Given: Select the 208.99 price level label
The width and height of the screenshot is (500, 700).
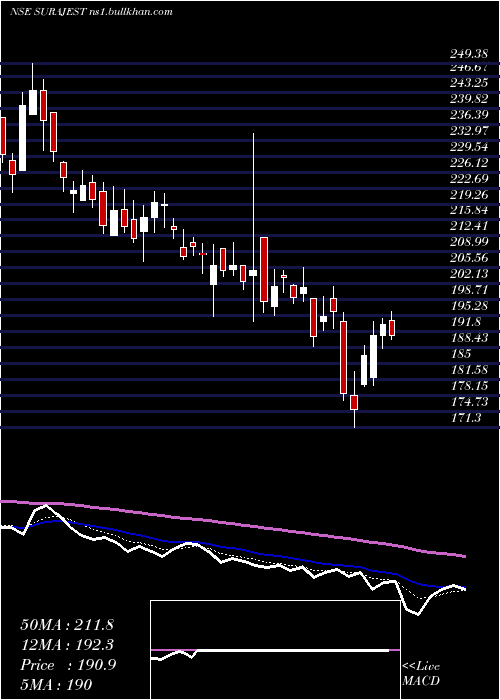Looking at the screenshot, I should [469, 242].
